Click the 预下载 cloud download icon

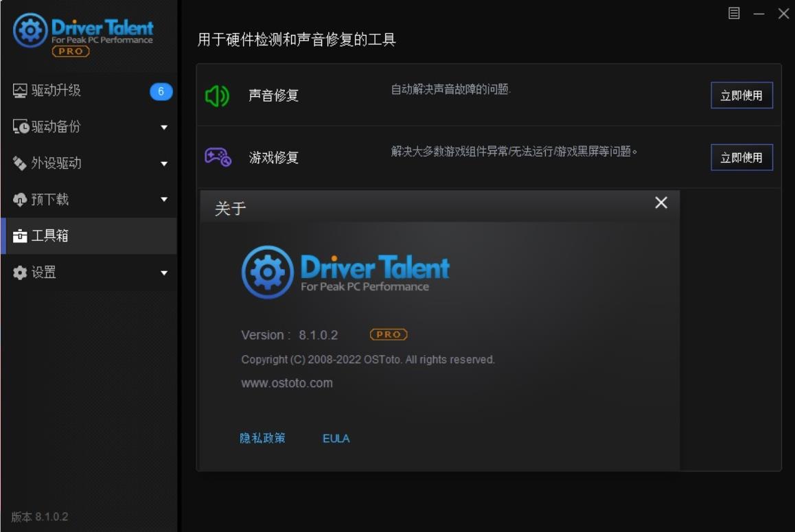[x=20, y=200]
